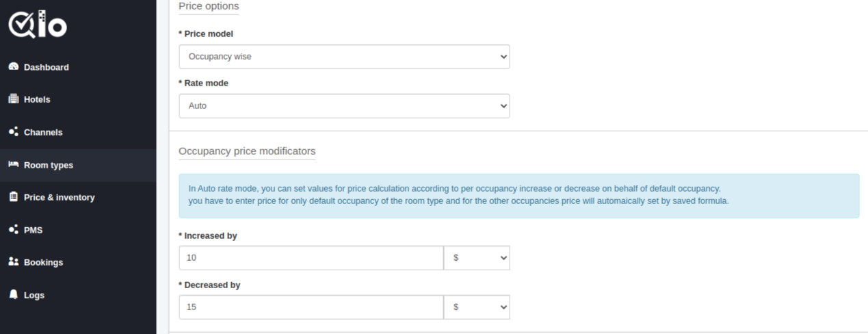The height and width of the screenshot is (334, 868).
Task: Click the Qlo logo in the sidebar
Action: [x=38, y=25]
